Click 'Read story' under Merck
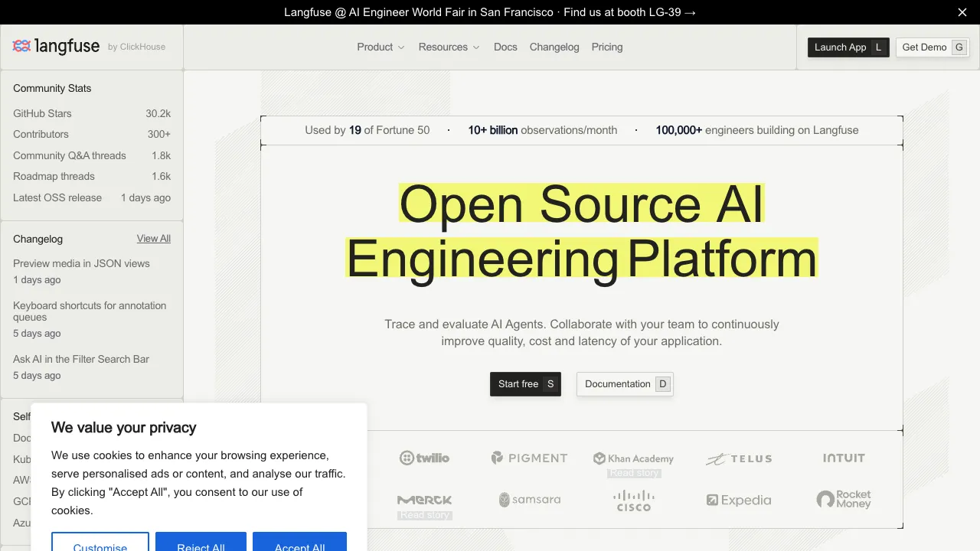The width and height of the screenshot is (980, 551). (x=425, y=515)
